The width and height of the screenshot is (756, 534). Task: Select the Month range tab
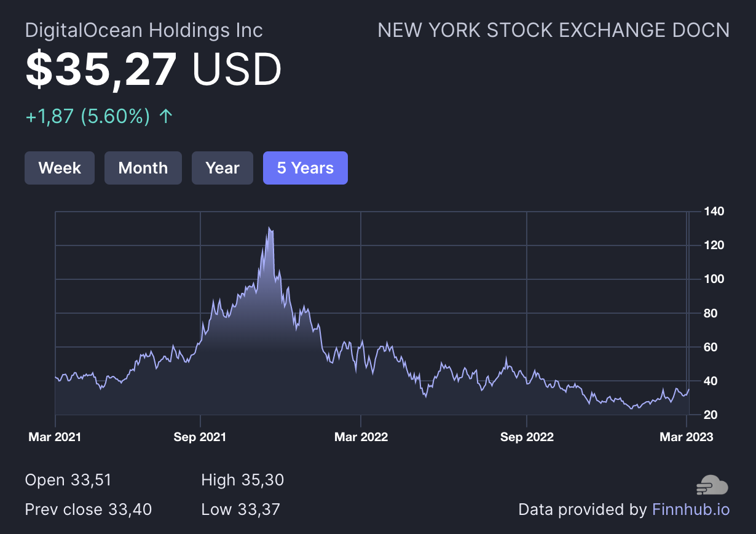pos(143,168)
